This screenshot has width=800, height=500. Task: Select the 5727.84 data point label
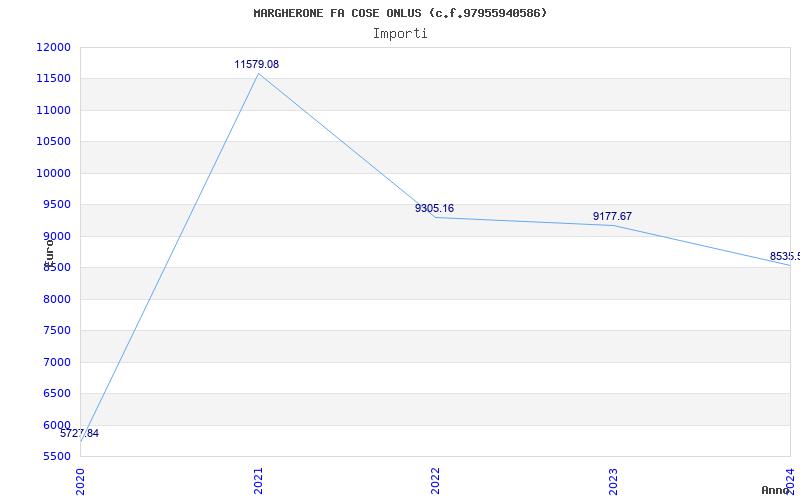click(80, 434)
